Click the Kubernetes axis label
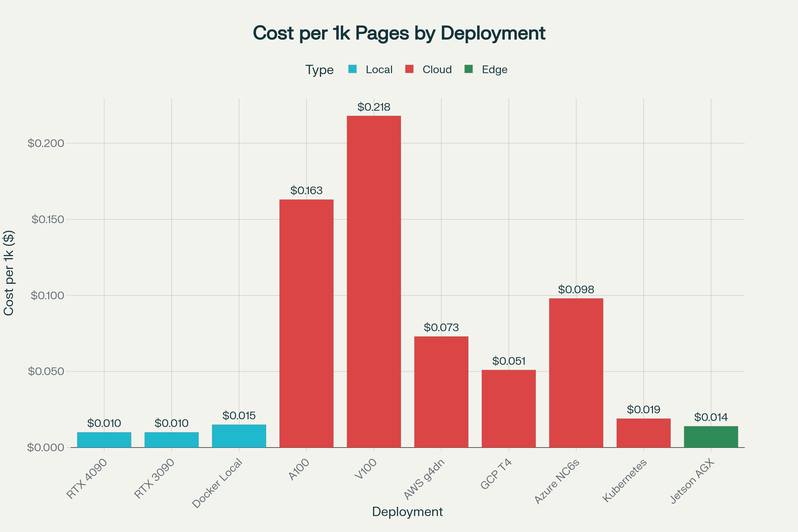 625,480
